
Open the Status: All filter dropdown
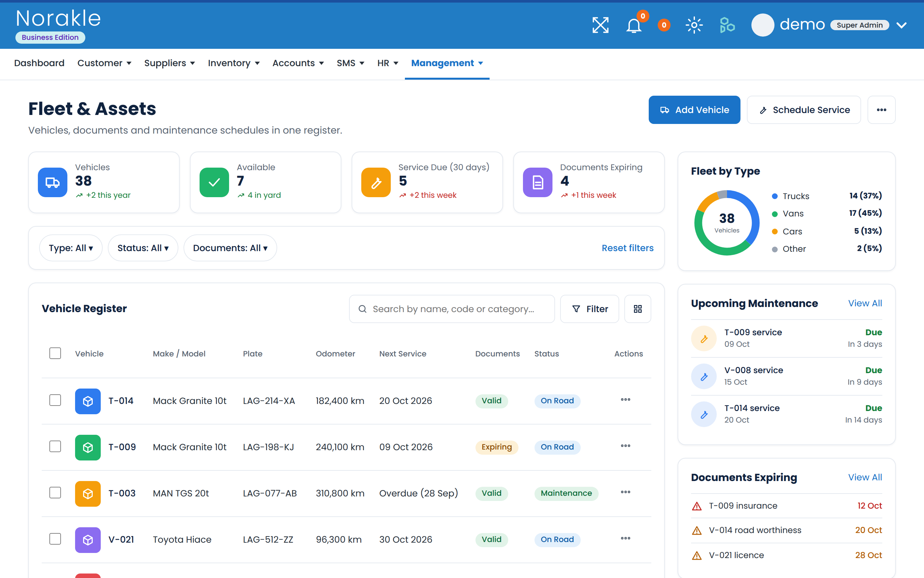point(143,248)
